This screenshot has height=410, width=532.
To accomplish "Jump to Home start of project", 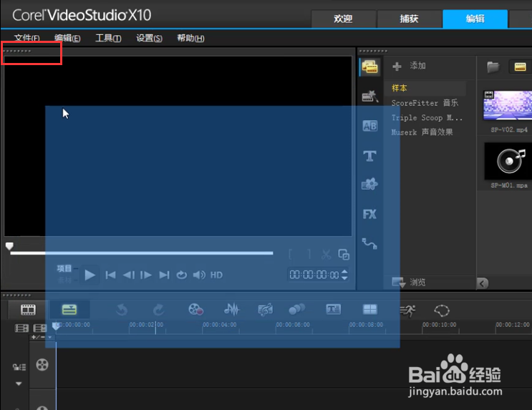I will pyautogui.click(x=110, y=275).
